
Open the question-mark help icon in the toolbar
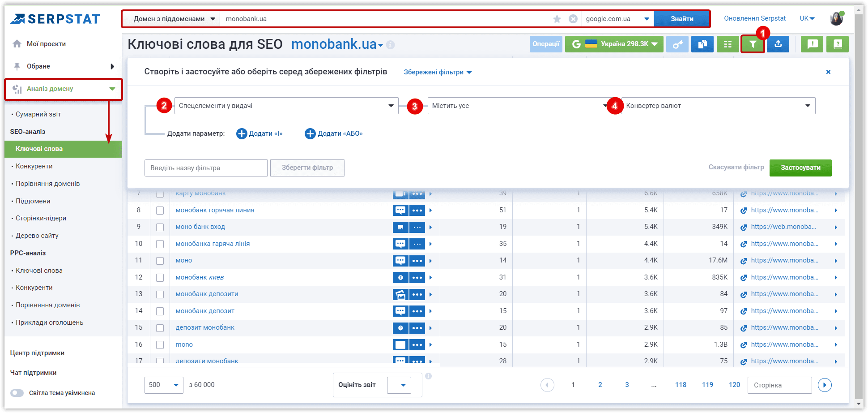pos(838,44)
